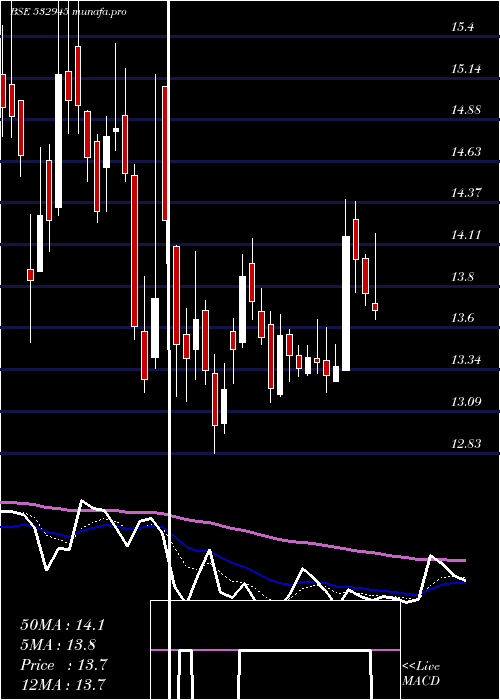Click the BSE 532943 munafa.pro title

(x=68, y=12)
